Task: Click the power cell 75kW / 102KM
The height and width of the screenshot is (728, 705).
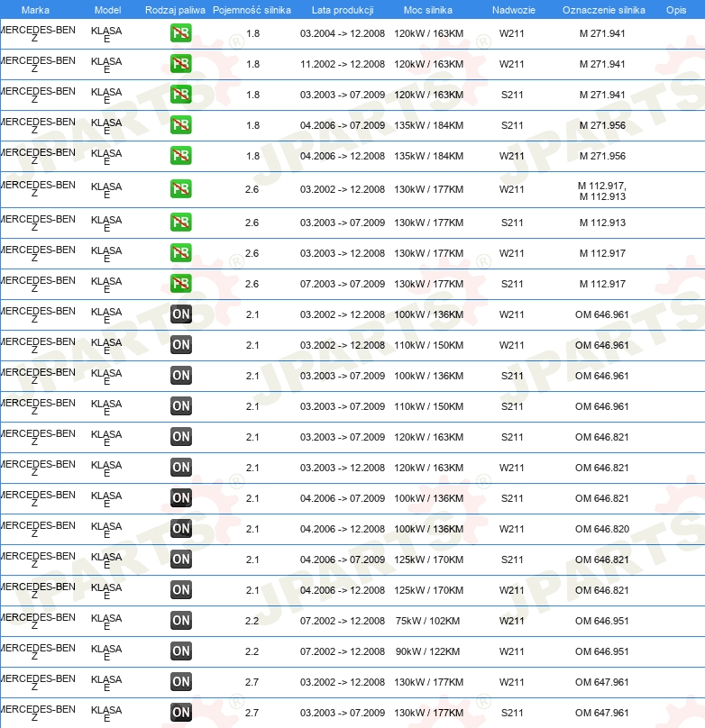Action: point(427,621)
